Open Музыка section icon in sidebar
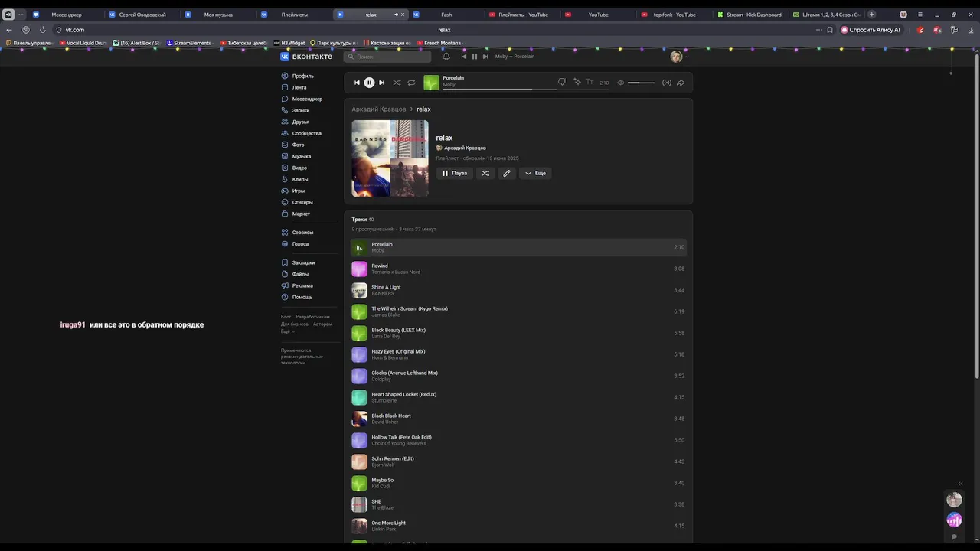The width and height of the screenshot is (980, 551). (285, 156)
